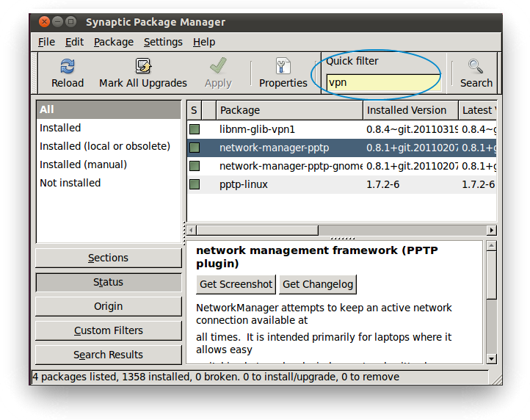
Task: Select the pptp-linux package row
Action: 342,184
